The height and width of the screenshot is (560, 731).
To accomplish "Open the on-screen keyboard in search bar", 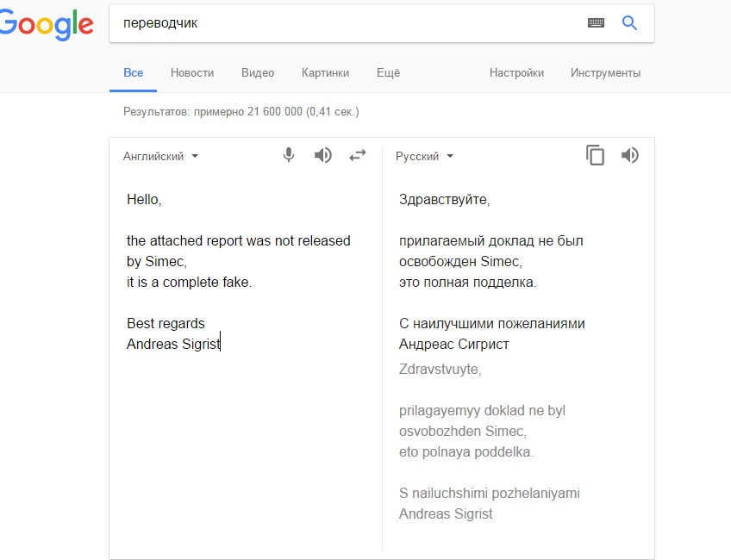I will [595, 23].
